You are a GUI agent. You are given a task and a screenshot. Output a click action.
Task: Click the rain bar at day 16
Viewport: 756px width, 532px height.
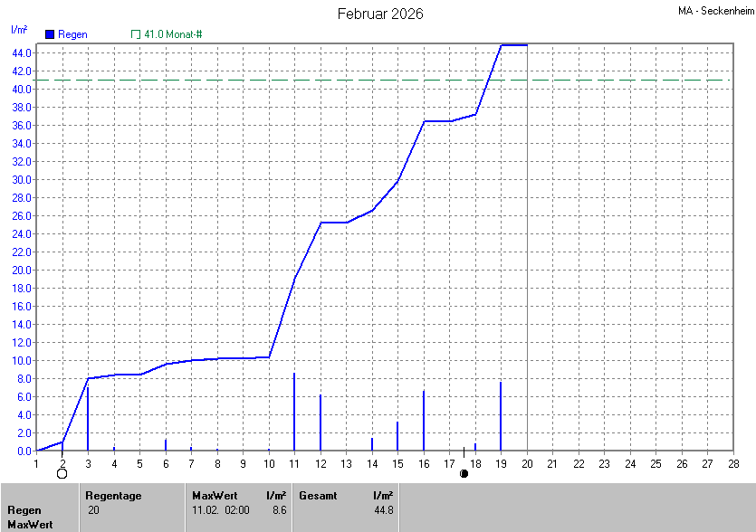point(424,421)
